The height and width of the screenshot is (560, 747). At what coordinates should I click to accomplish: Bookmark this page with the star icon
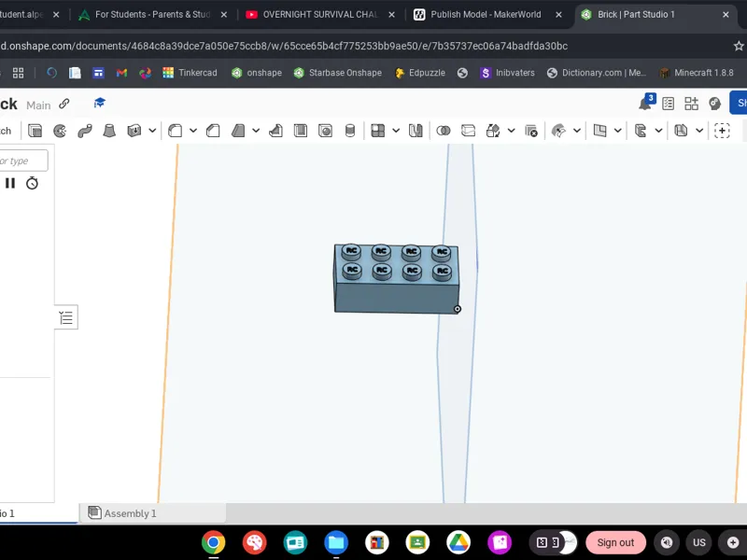[x=739, y=46]
